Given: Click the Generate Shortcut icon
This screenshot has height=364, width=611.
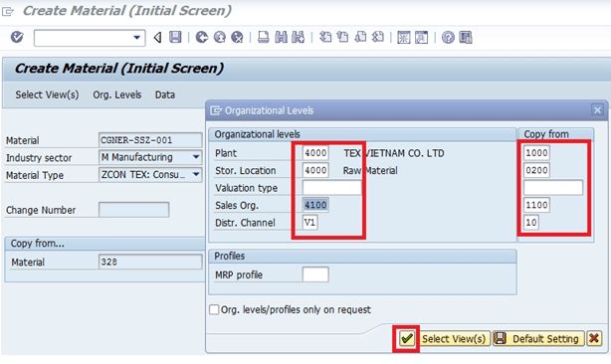Looking at the screenshot, I should tap(421, 38).
